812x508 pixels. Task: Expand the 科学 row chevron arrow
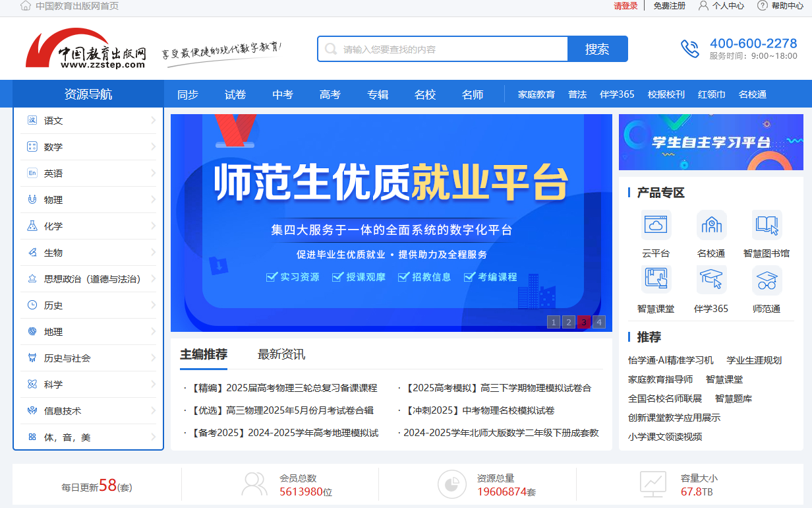coord(153,385)
